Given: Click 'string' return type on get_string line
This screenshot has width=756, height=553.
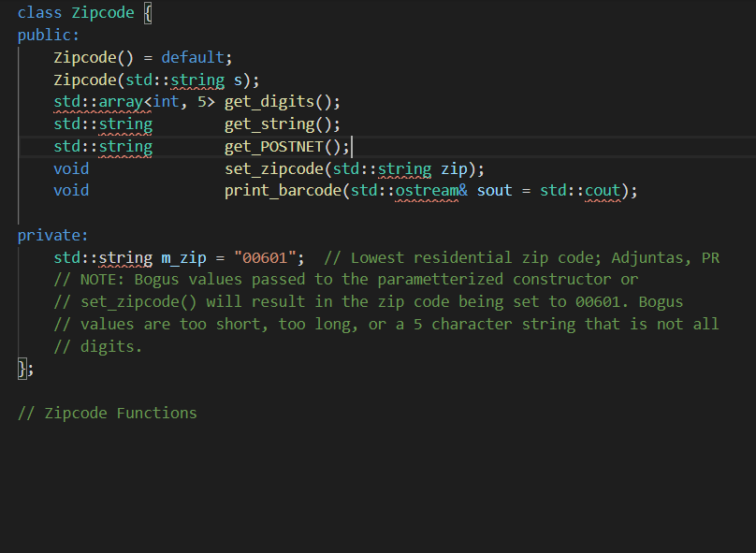Looking at the screenshot, I should coord(125,124).
